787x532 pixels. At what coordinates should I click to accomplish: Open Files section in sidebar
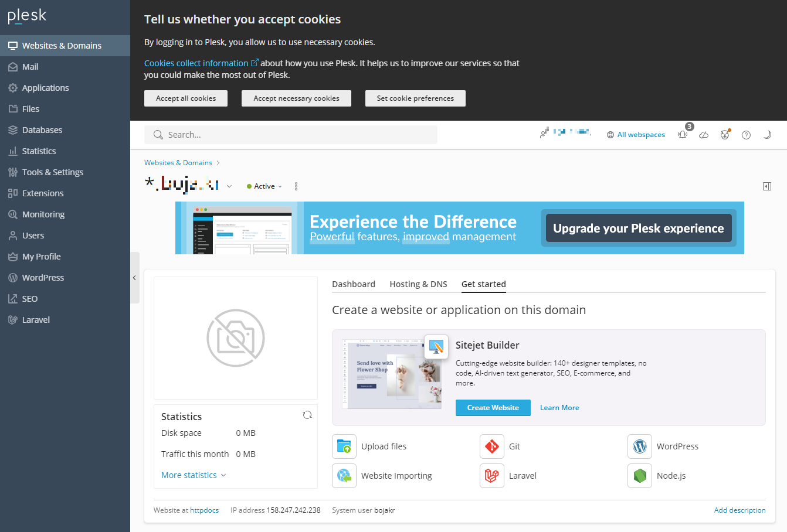65,109
